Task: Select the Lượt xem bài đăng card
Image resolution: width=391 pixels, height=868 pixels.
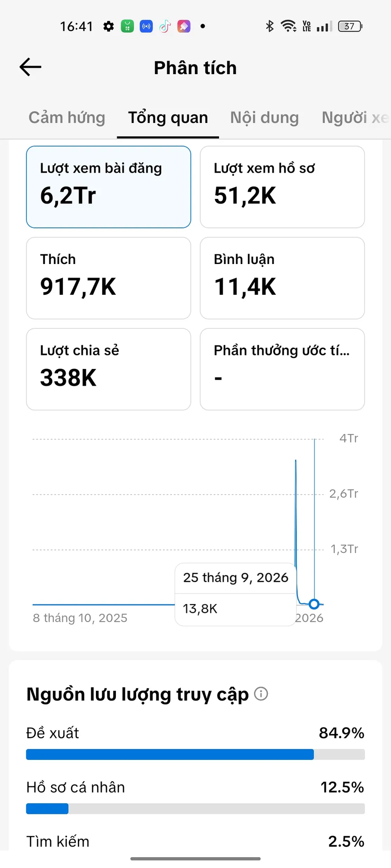Action: pyautogui.click(x=109, y=187)
